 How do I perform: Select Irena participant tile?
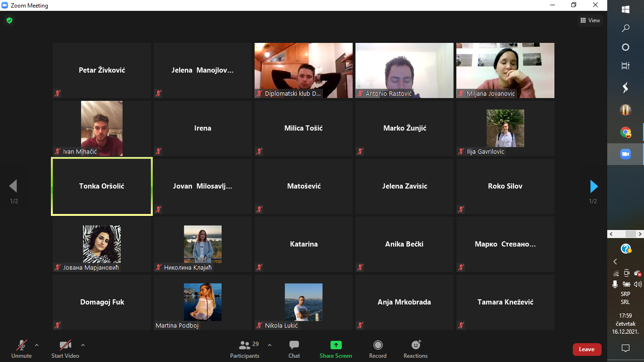203,128
